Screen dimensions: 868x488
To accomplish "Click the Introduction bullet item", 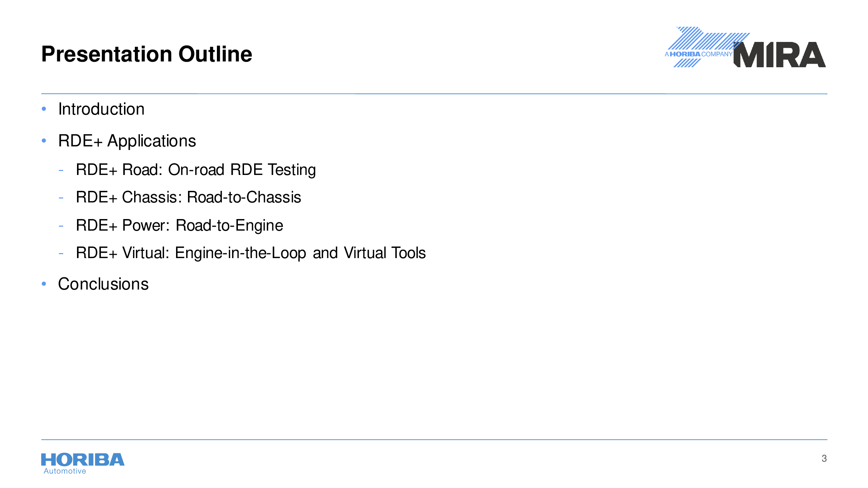I will 101,109.
